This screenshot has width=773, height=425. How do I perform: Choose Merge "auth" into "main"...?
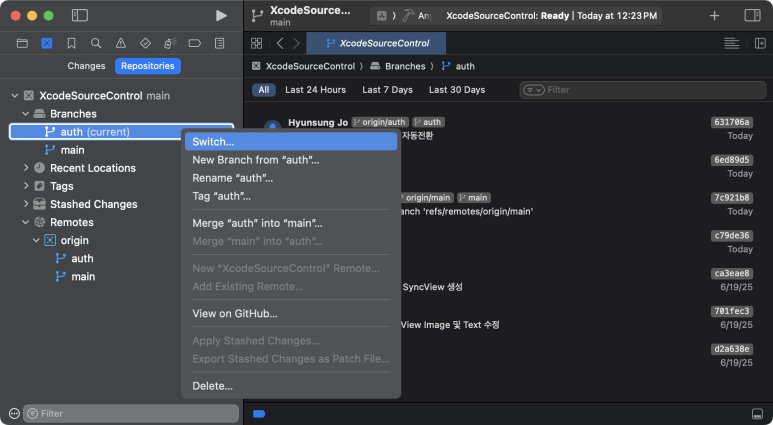(x=291, y=223)
